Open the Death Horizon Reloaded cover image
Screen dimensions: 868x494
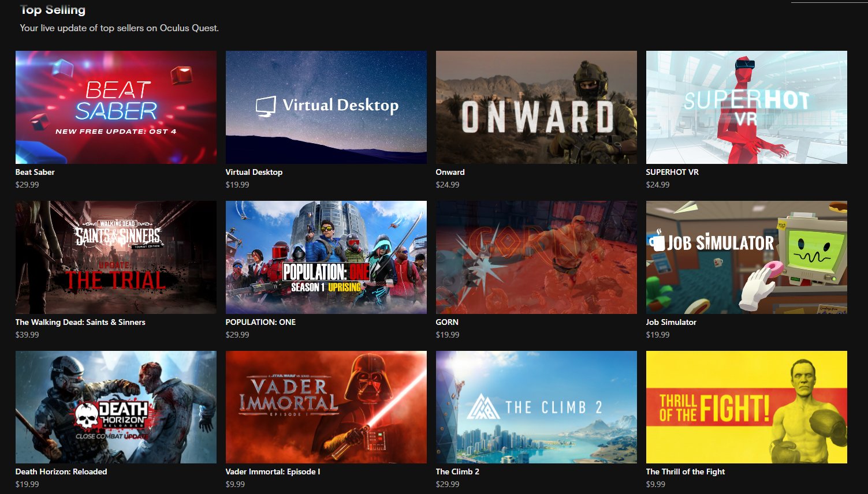pyautogui.click(x=116, y=407)
